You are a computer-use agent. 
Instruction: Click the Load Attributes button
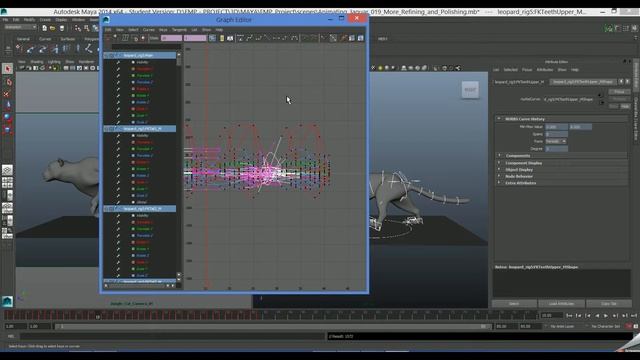point(561,304)
